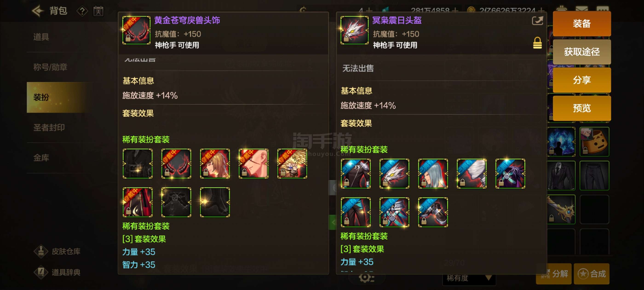This screenshot has width=644, height=290.
Task: Toggle the gold lock on 冥枭震日头盔
Action: pos(537,43)
